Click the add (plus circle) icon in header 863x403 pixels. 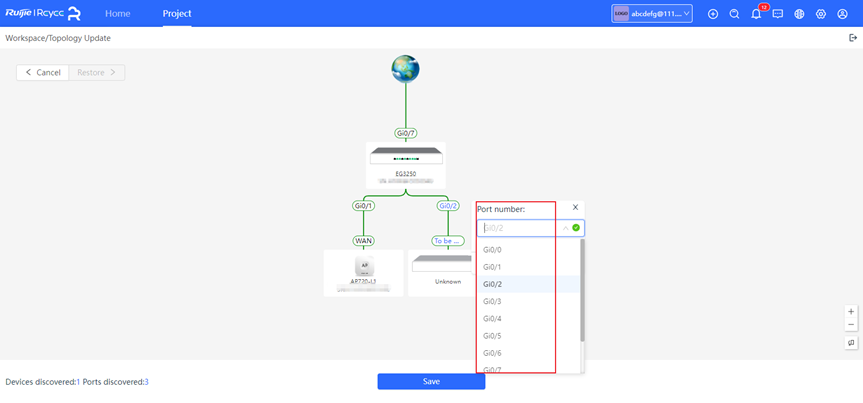[713, 14]
